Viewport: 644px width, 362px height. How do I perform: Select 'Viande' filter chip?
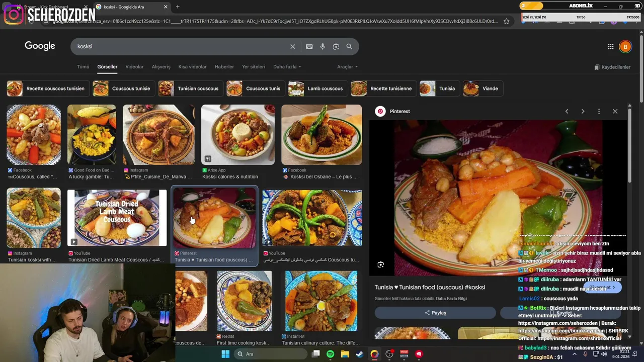483,88
